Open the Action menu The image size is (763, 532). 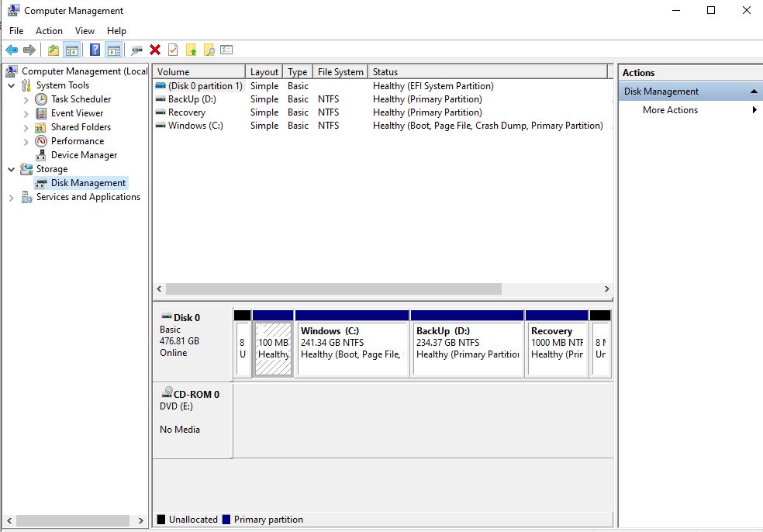pyautogui.click(x=49, y=31)
